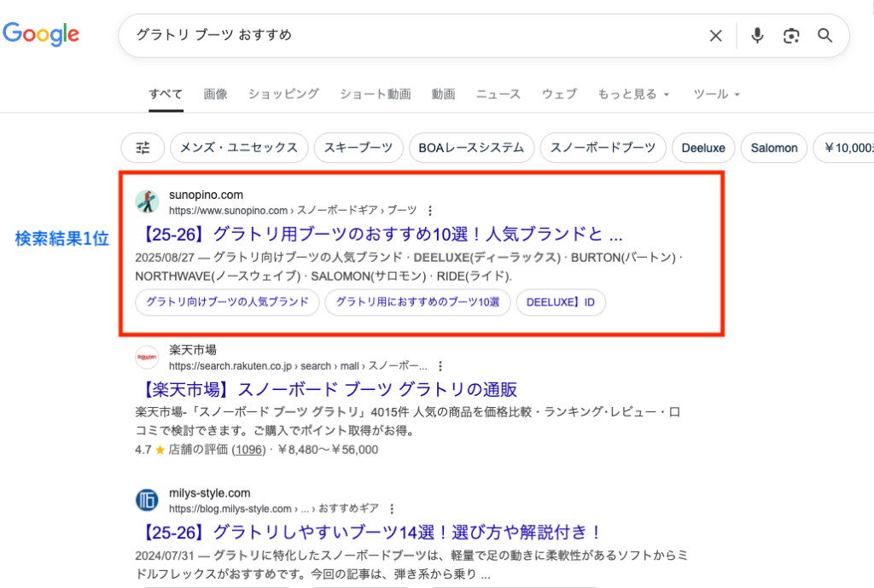The width and height of the screenshot is (874, 588).
Task: Apply the スノーボードブーツ filter chip
Action: [603, 148]
